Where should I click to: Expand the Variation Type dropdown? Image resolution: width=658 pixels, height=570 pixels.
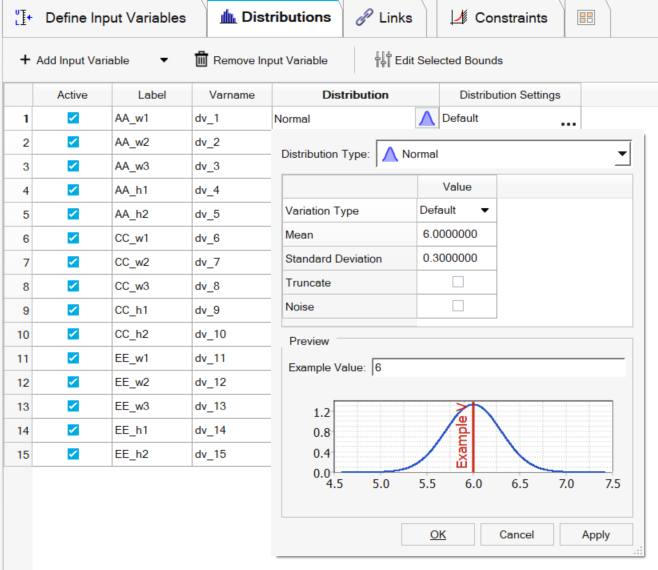[x=485, y=211]
